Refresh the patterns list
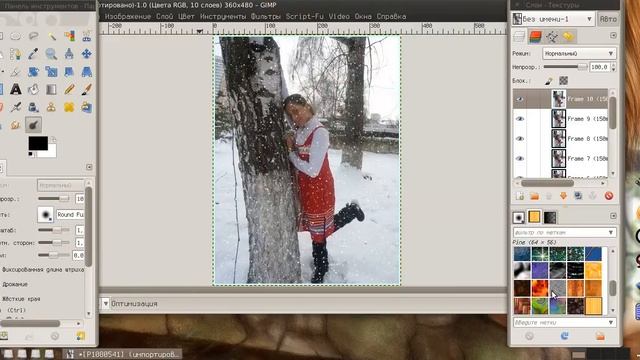640x360 pixels. click(x=564, y=336)
